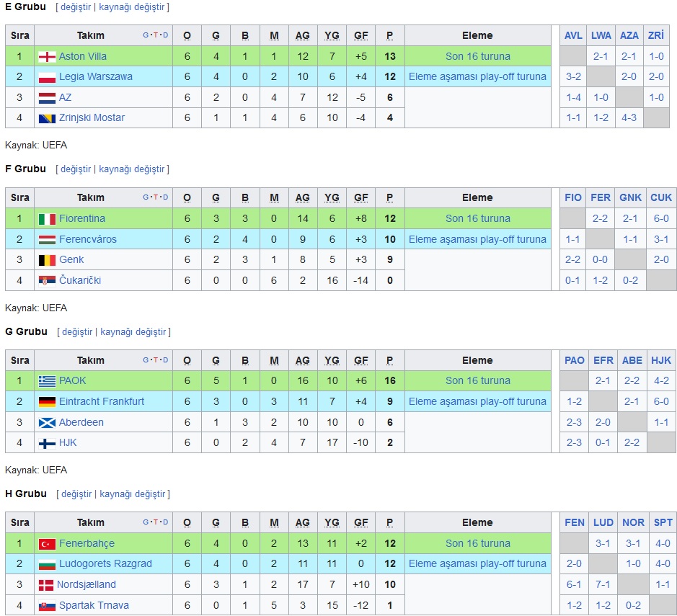Click the Turkey flag next to Fenerbahçe
The width and height of the screenshot is (677, 616).
pos(47,544)
